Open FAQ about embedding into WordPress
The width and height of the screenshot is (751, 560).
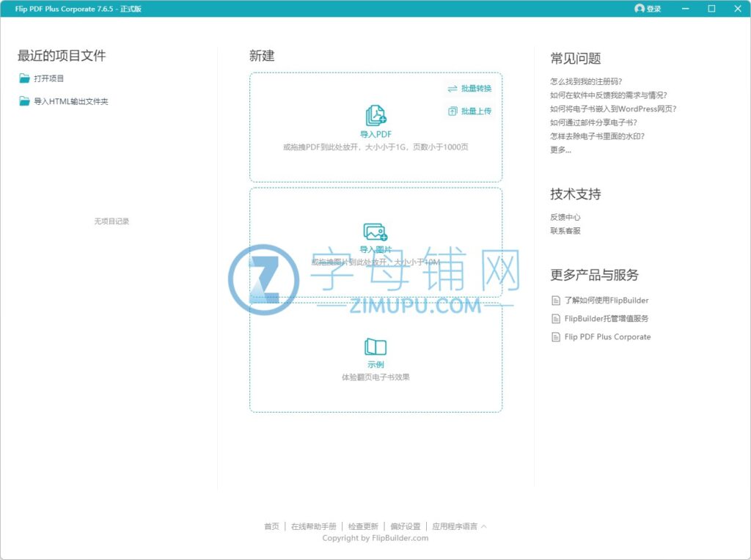614,108
